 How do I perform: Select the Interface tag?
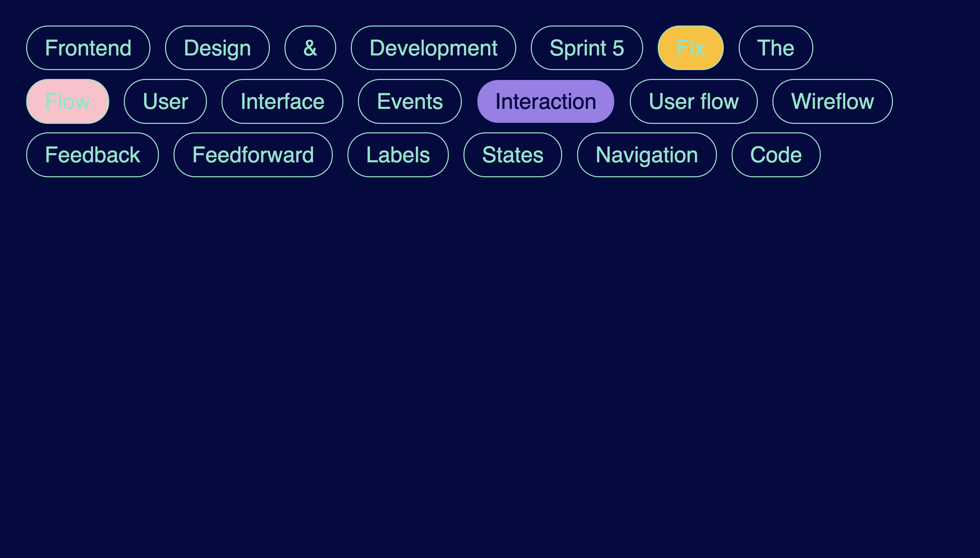click(x=282, y=101)
